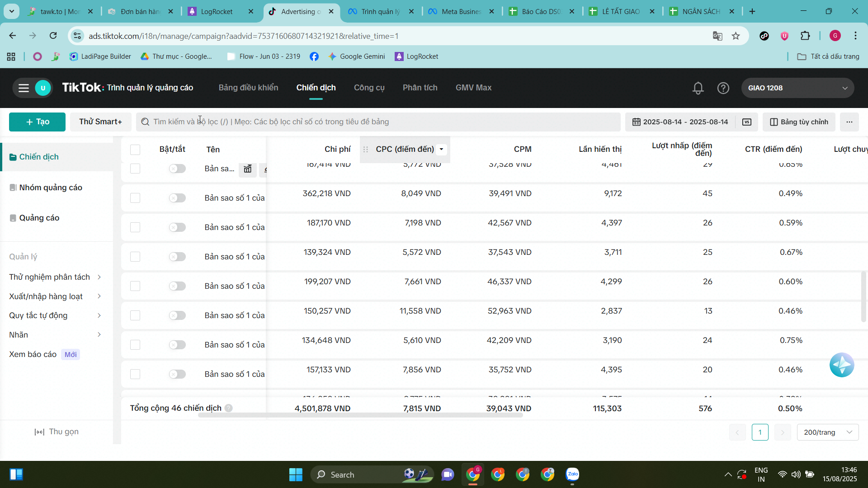Select Nhóm quảng cáo in sidebar
The image size is (868, 488).
click(51, 188)
